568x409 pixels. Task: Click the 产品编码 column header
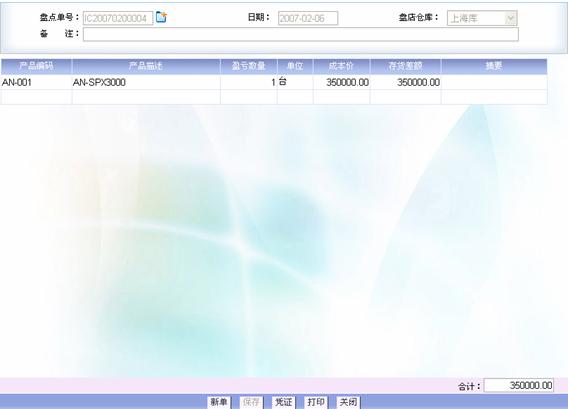[x=36, y=66]
